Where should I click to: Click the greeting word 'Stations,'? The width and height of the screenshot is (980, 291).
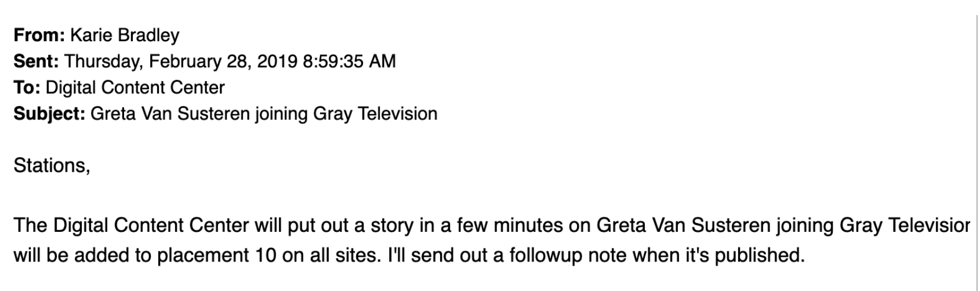click(52, 166)
